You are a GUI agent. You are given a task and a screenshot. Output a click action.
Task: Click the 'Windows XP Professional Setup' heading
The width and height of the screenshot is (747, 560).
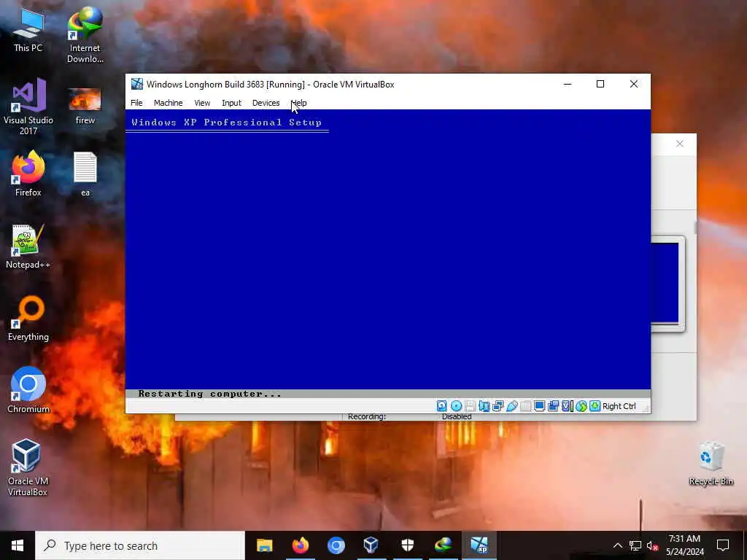(227, 122)
